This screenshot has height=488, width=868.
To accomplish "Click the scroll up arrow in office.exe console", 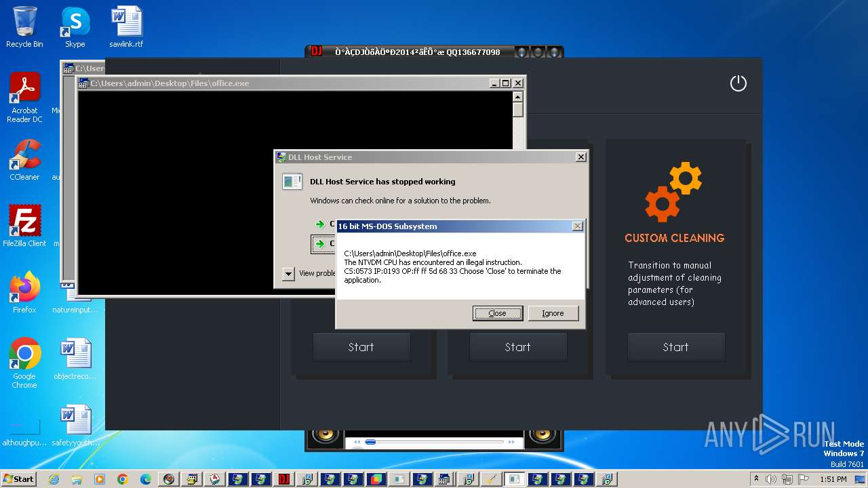I will pos(518,96).
